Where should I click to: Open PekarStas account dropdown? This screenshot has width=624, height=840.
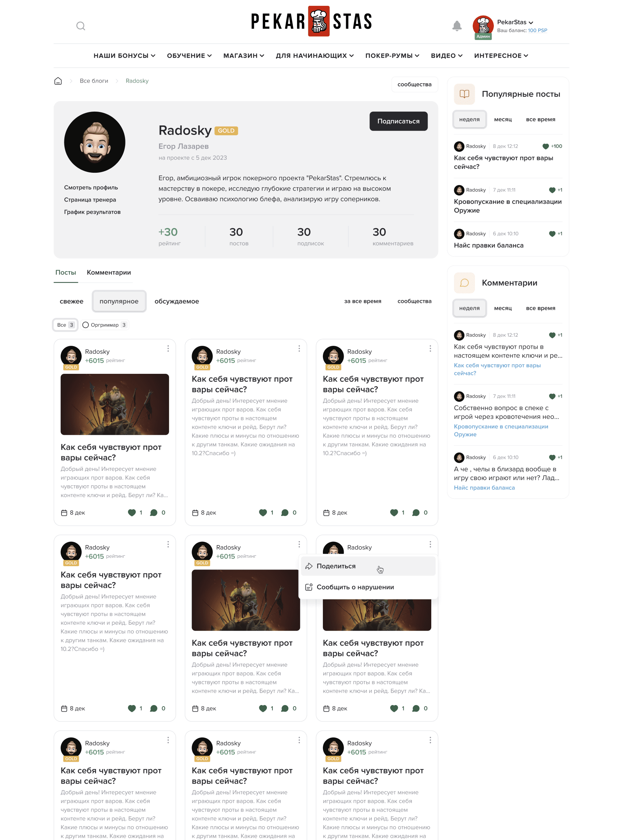[515, 22]
